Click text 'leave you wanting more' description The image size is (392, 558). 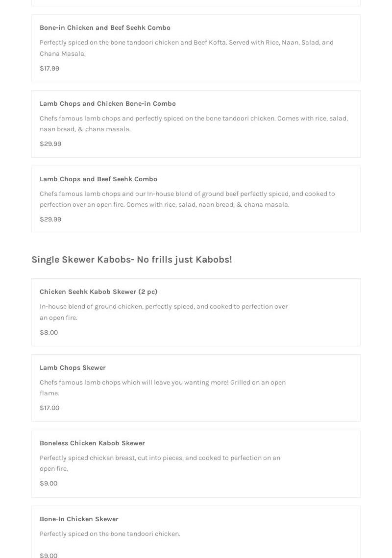tap(162, 388)
